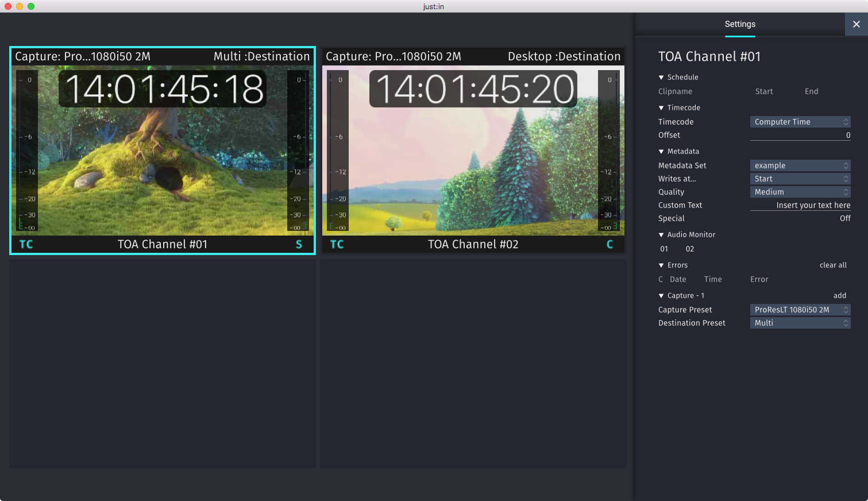Click the Offset value field
Image resolution: width=868 pixels, height=501 pixels.
800,135
